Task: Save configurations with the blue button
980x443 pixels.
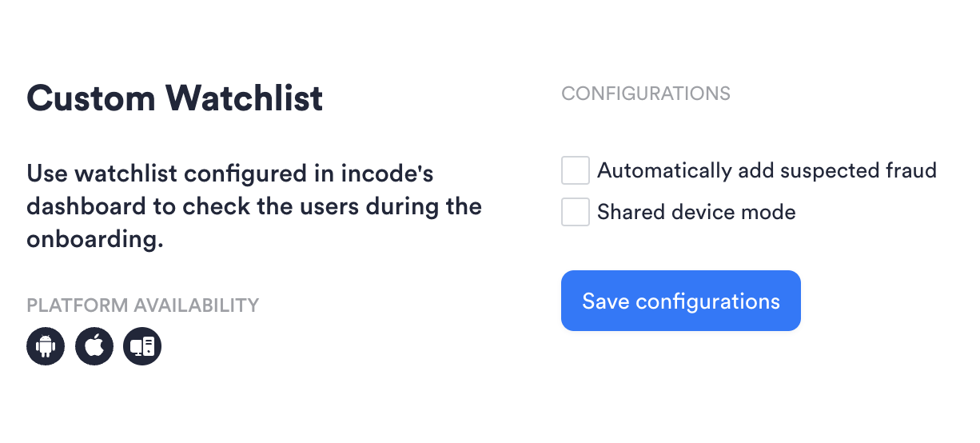Action: pos(681,301)
